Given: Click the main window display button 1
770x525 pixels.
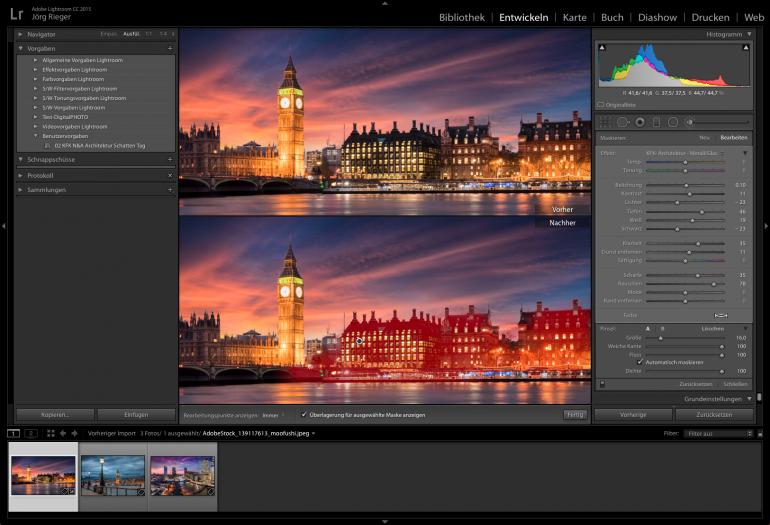Looking at the screenshot, I should click(13, 433).
